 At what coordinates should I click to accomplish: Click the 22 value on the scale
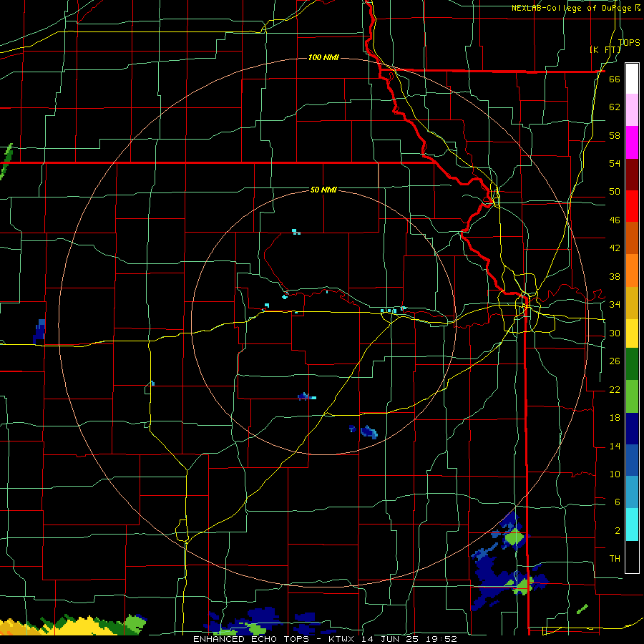(x=615, y=389)
